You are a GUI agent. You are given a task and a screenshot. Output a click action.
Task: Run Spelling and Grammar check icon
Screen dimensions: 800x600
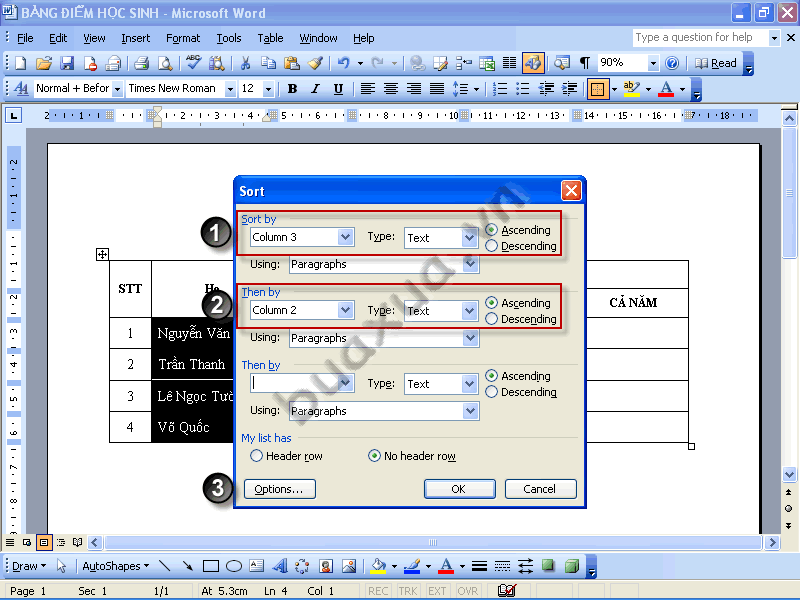point(193,63)
